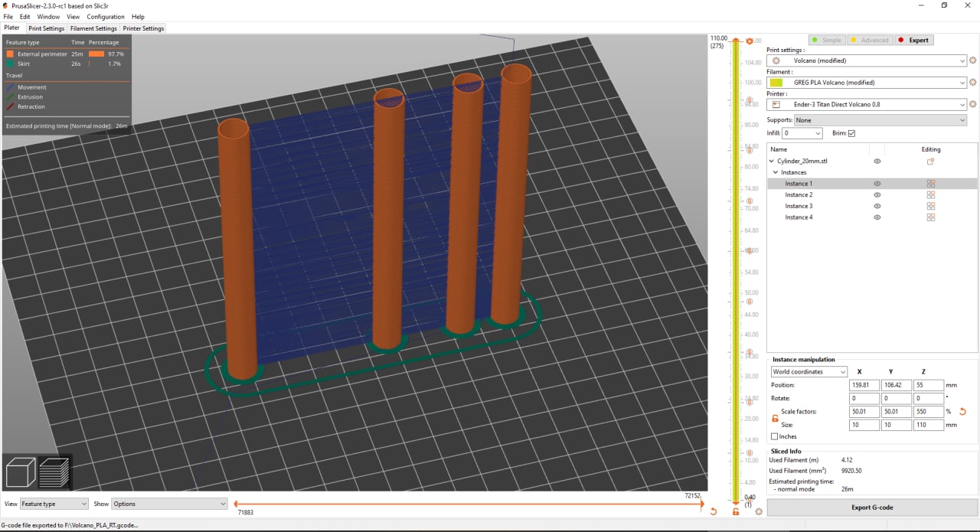Screen dimensions: 980x532
Task: Open the View menu
Action: point(73,17)
